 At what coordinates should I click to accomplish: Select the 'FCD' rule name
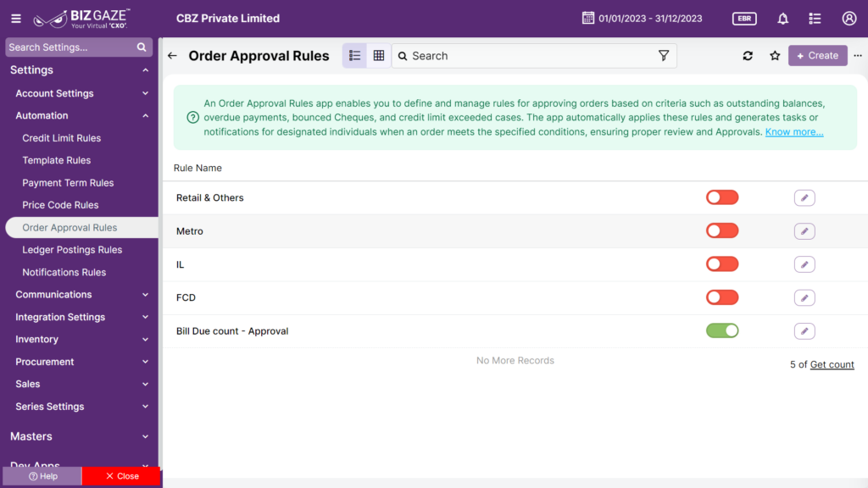(186, 297)
